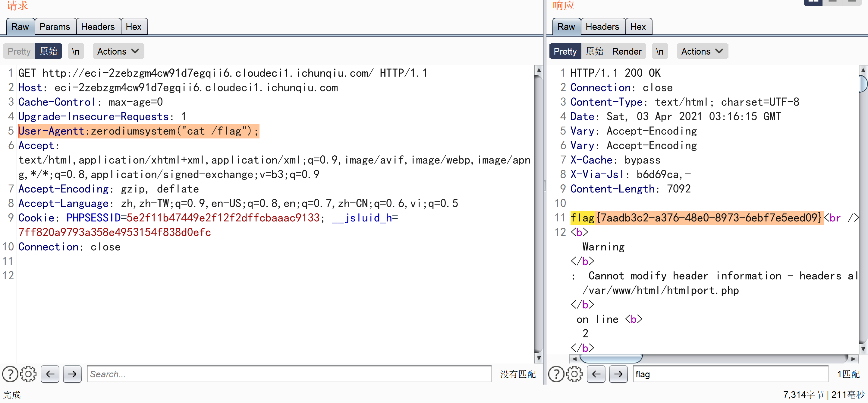868x403 pixels.
Task: Switch response to 原始 raw view
Action: click(x=594, y=51)
